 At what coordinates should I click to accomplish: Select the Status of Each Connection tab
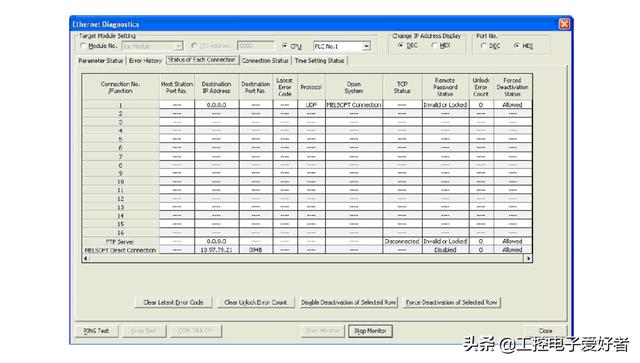coord(202,60)
